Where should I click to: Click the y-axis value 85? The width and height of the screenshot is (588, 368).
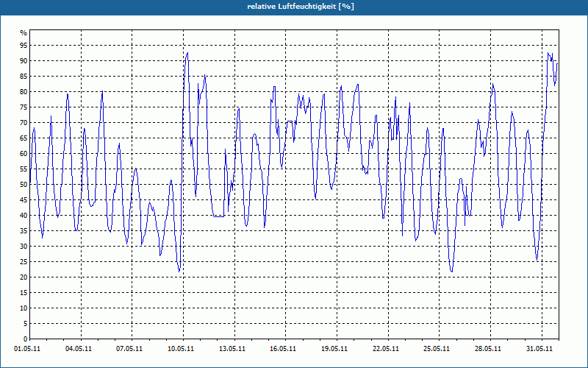click(x=24, y=77)
